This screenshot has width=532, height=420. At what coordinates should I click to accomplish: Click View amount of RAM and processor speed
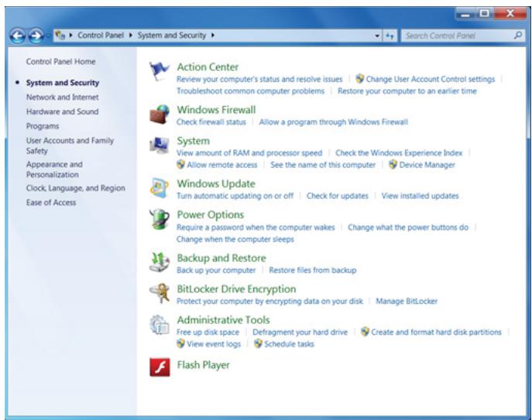click(249, 153)
